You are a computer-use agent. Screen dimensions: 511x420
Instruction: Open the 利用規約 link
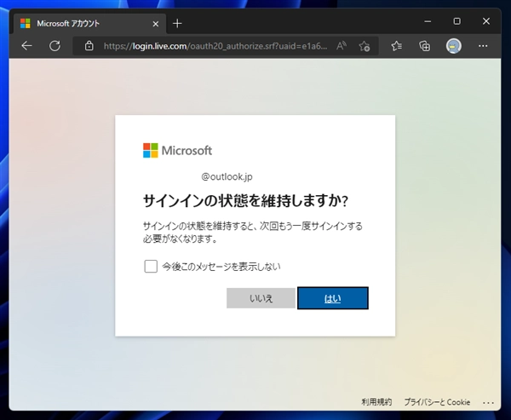point(376,402)
